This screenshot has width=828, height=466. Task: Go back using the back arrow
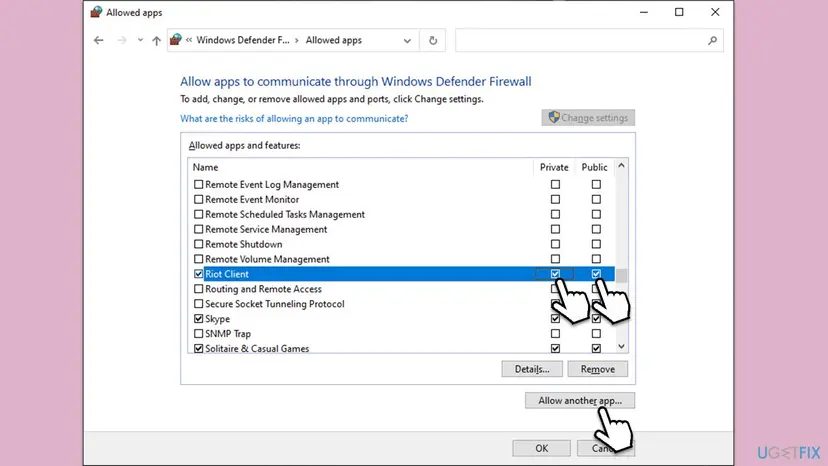[x=99, y=40]
